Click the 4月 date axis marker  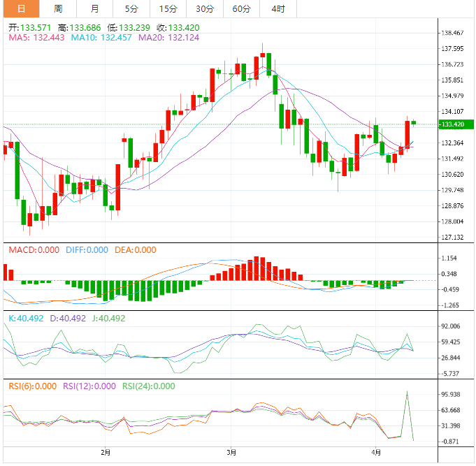(x=376, y=453)
